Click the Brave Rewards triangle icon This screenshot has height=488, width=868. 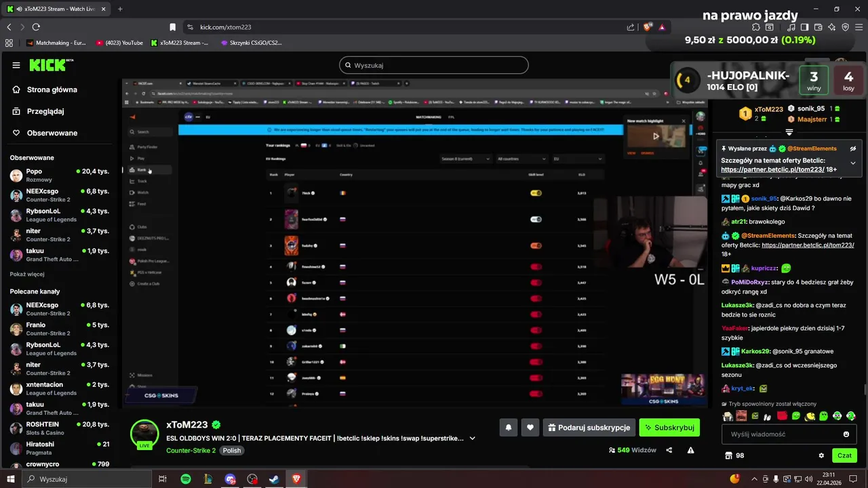(661, 27)
